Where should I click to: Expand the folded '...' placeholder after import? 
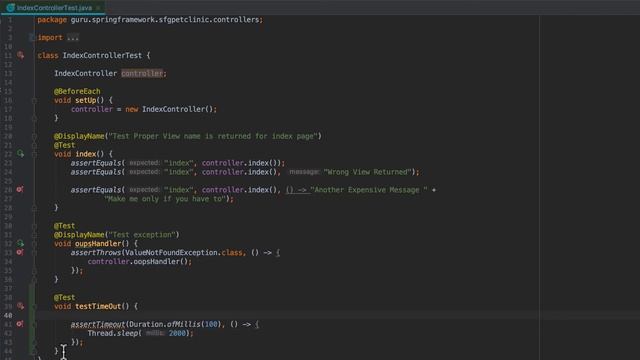click(73, 38)
